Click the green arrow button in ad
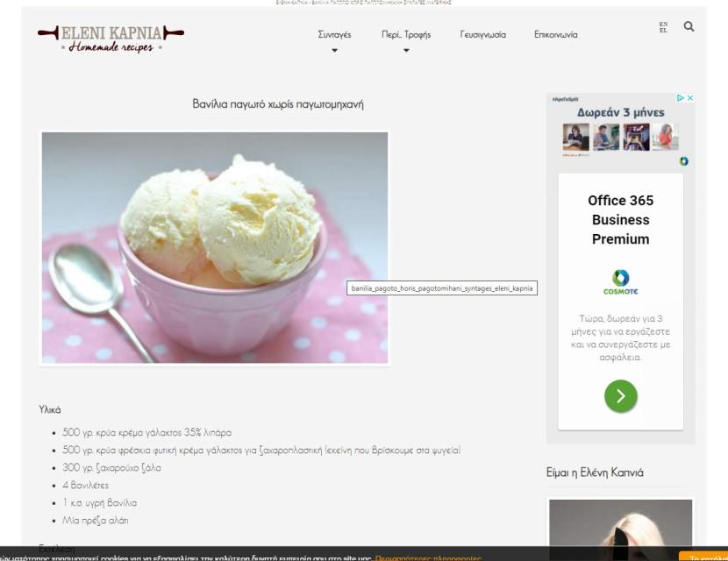 pos(621,396)
